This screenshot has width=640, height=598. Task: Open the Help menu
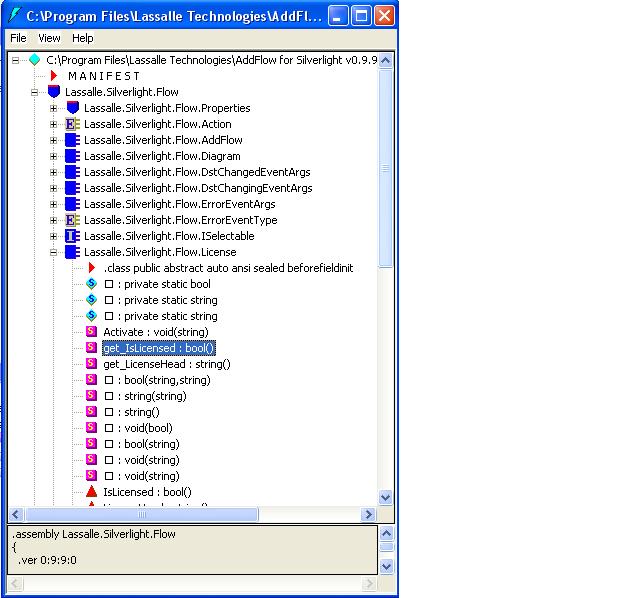[82, 38]
